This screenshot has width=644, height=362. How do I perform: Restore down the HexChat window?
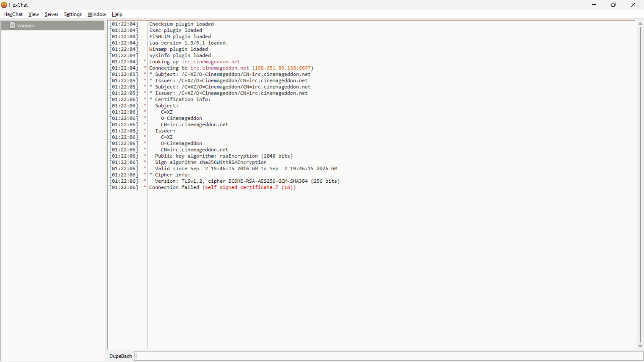point(613,5)
